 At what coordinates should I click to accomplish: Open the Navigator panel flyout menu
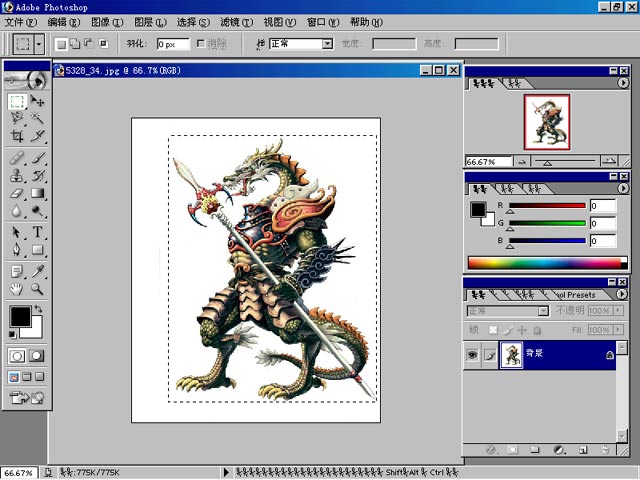(623, 83)
